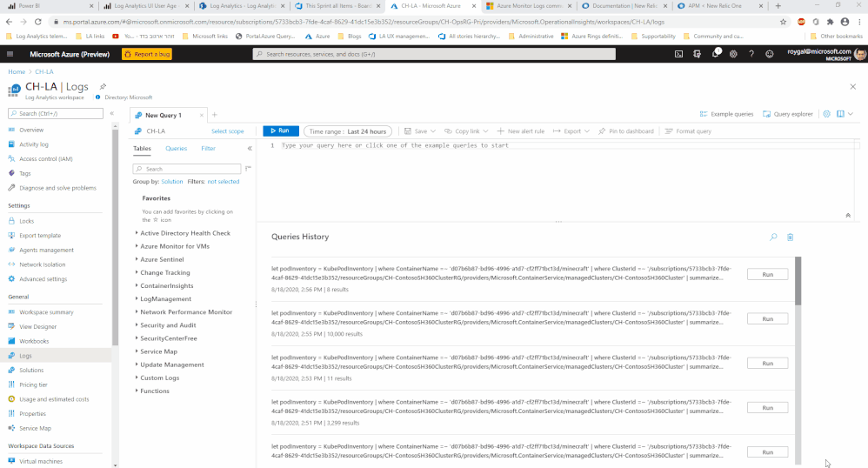The image size is (868, 468).
Task: Create a New alert rule
Action: click(x=521, y=131)
